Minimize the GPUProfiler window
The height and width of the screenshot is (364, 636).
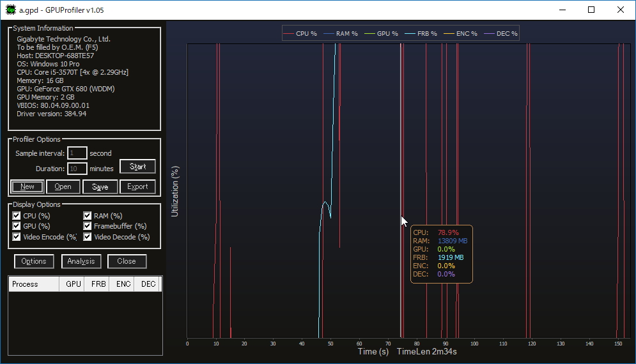tap(562, 10)
